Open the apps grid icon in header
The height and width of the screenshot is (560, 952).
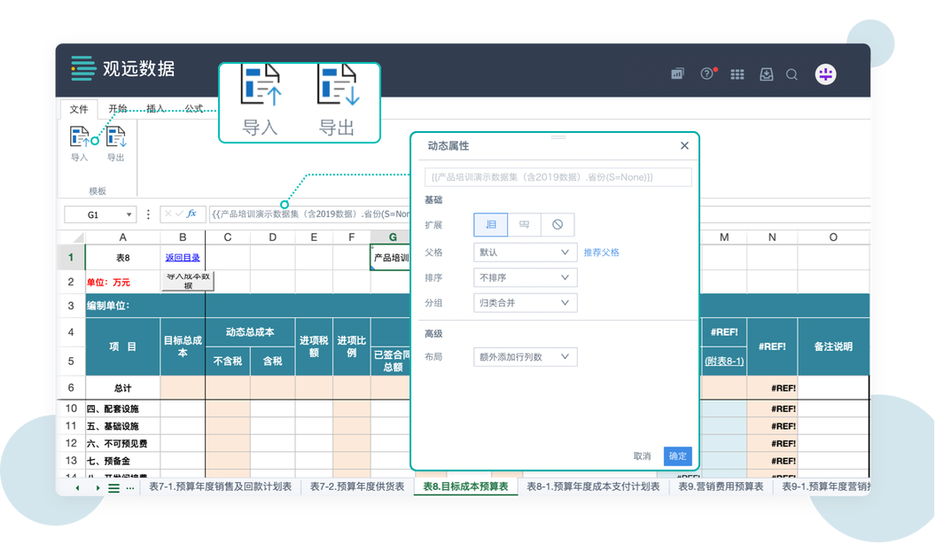tap(737, 74)
